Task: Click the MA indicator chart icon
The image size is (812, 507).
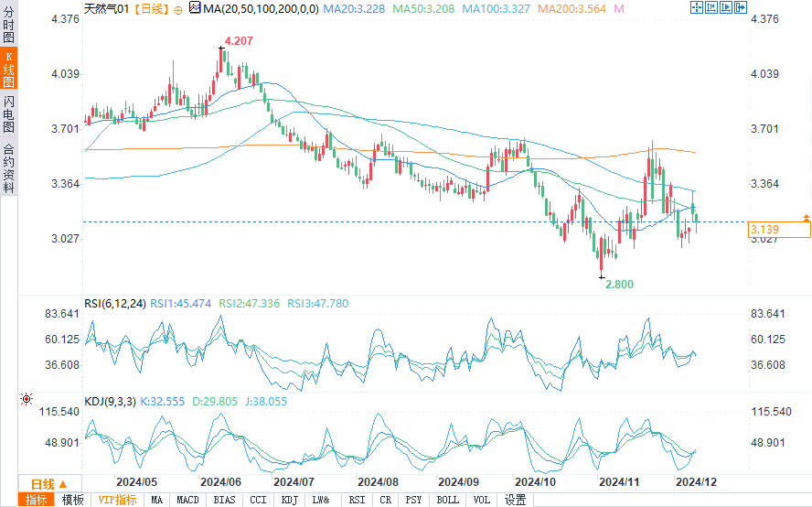Action: point(195,7)
